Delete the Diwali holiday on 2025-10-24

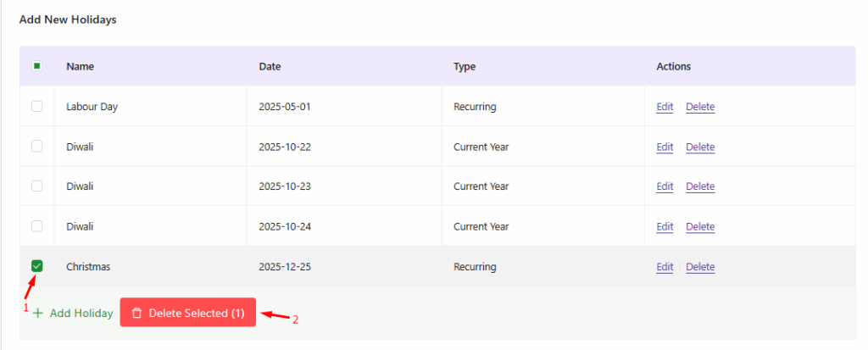pyautogui.click(x=700, y=226)
